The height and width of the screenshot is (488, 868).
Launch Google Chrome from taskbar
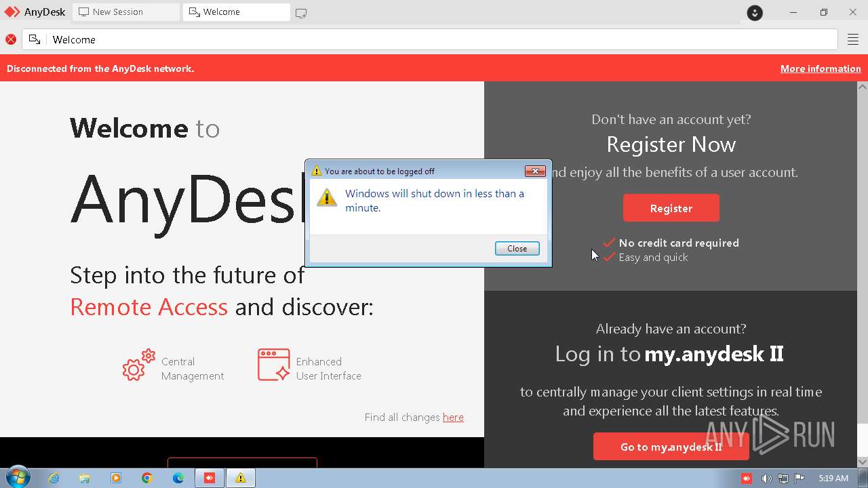(x=147, y=479)
